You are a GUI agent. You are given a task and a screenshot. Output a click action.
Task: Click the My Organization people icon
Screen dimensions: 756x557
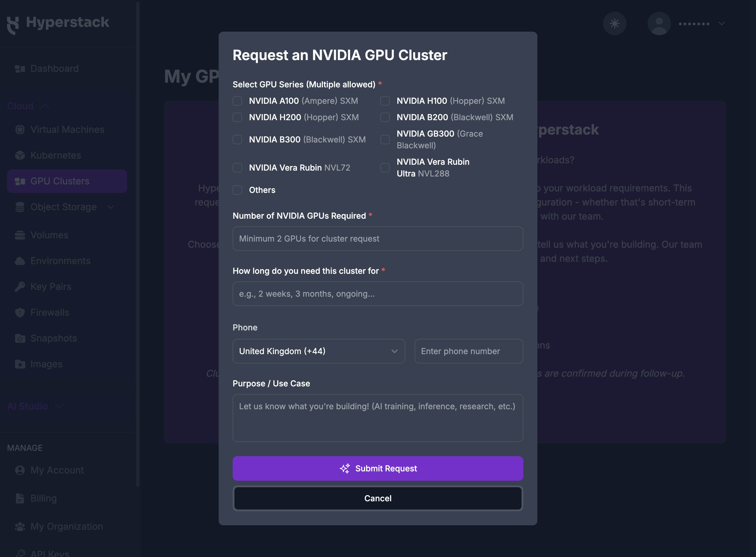(x=20, y=526)
